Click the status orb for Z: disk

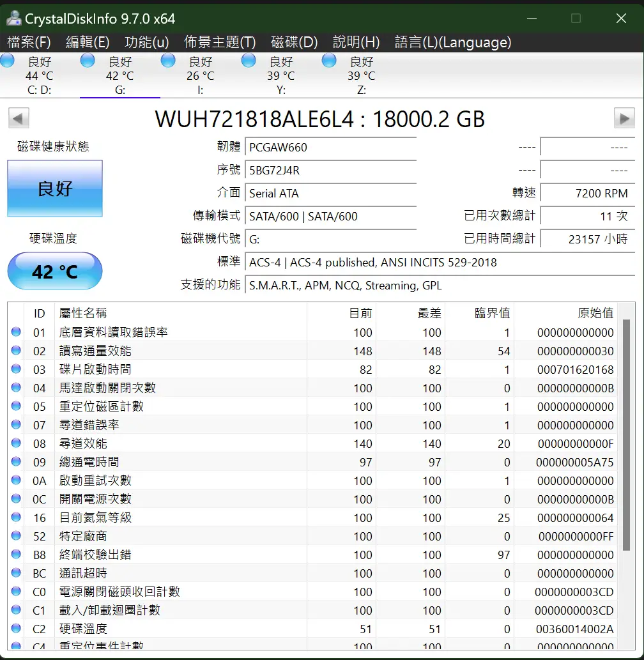(329, 61)
